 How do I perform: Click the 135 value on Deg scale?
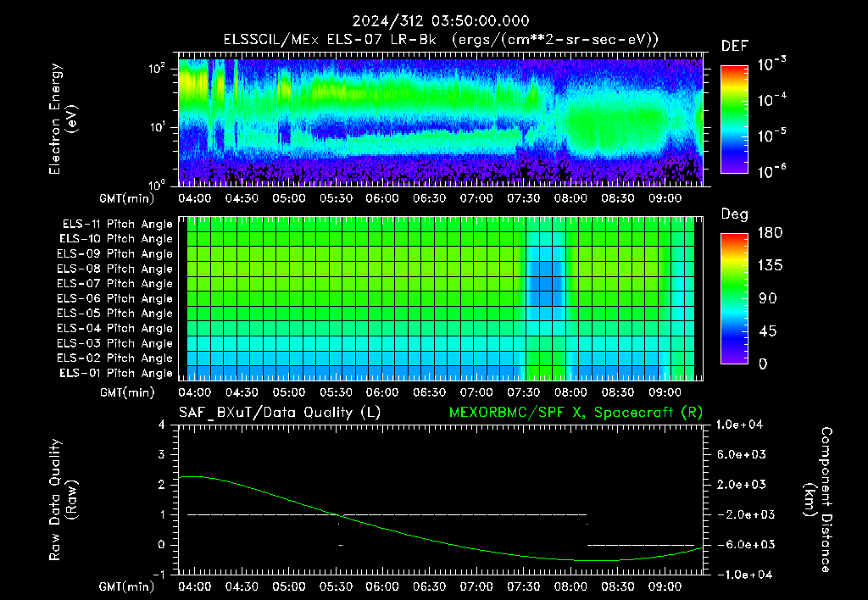point(770,266)
